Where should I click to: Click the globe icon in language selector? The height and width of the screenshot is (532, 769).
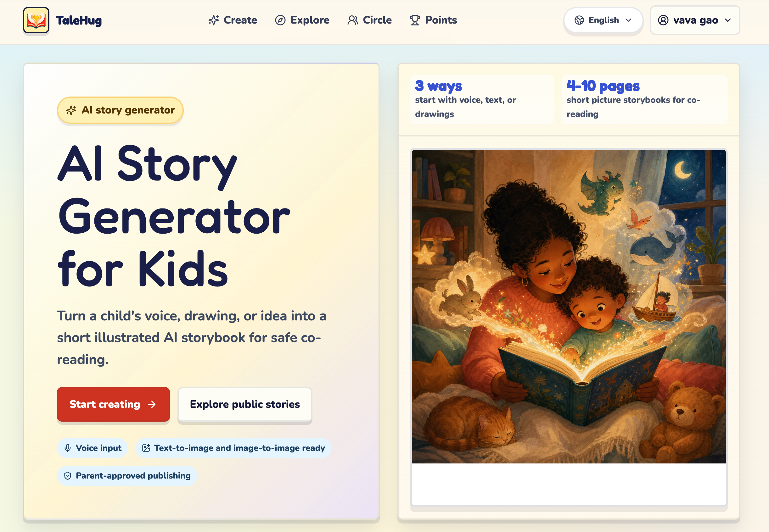pos(579,20)
